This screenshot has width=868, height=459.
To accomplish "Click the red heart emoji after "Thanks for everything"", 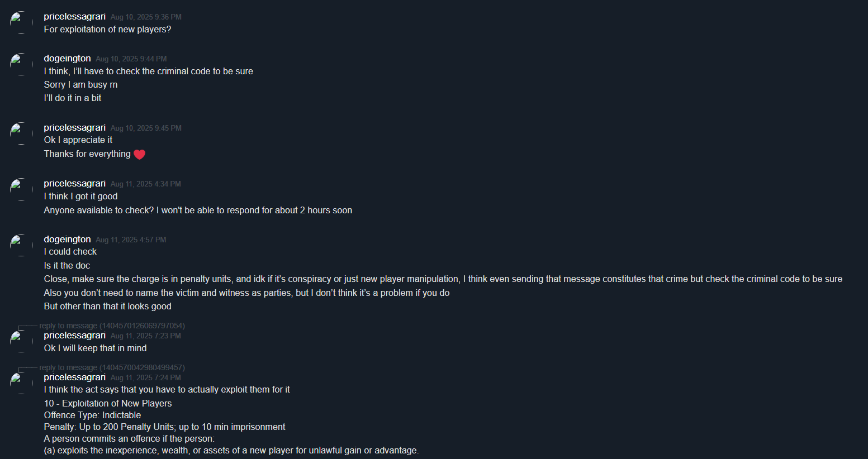I will pos(140,155).
